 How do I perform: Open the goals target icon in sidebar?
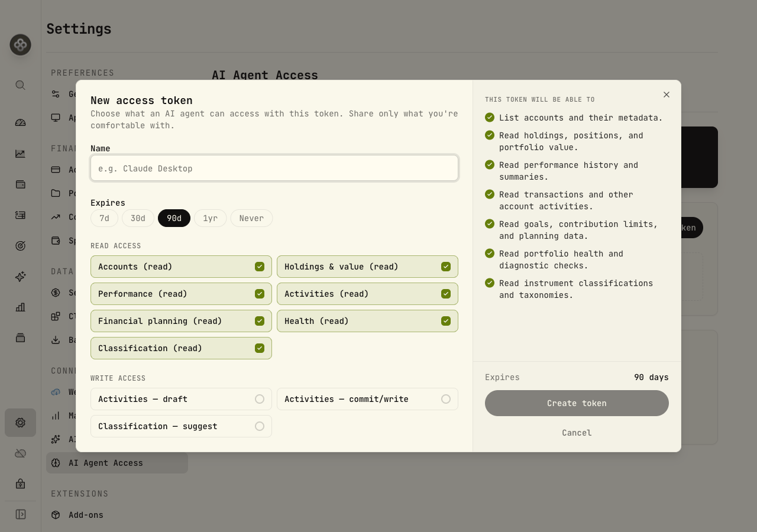(20, 245)
